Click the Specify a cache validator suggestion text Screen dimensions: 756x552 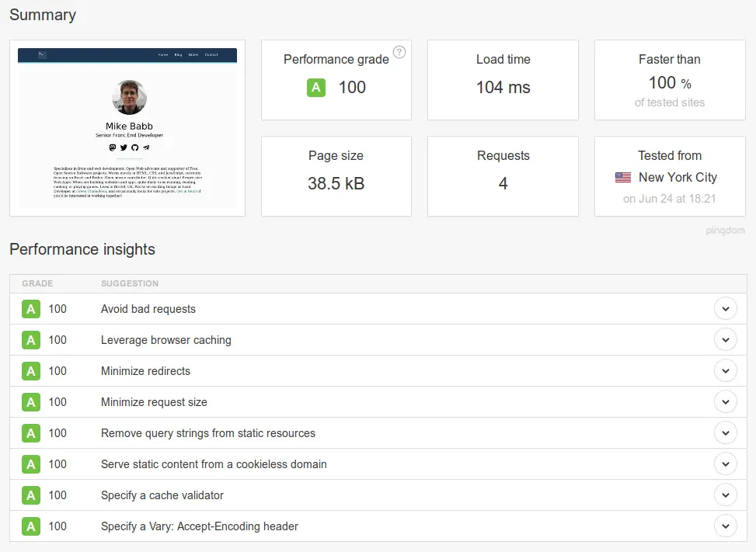[x=162, y=495]
